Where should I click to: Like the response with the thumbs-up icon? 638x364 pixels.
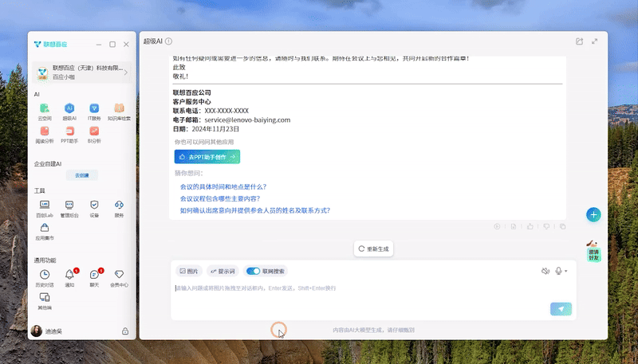click(x=530, y=226)
